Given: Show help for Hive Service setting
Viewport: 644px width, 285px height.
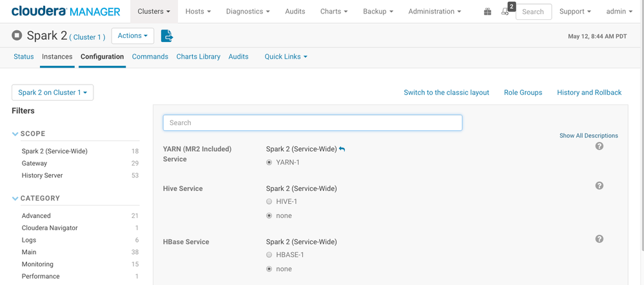Looking at the screenshot, I should tap(599, 186).
